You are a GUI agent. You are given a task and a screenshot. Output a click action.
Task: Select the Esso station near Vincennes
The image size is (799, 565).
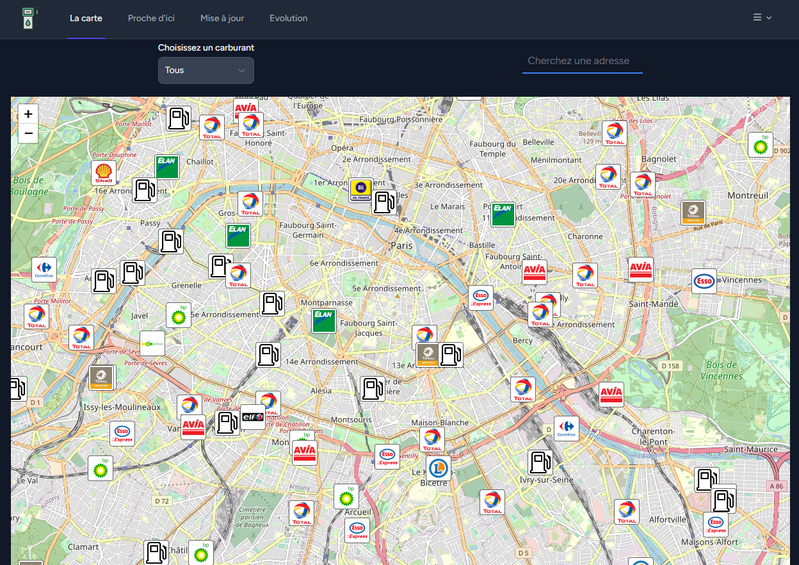coord(704,281)
